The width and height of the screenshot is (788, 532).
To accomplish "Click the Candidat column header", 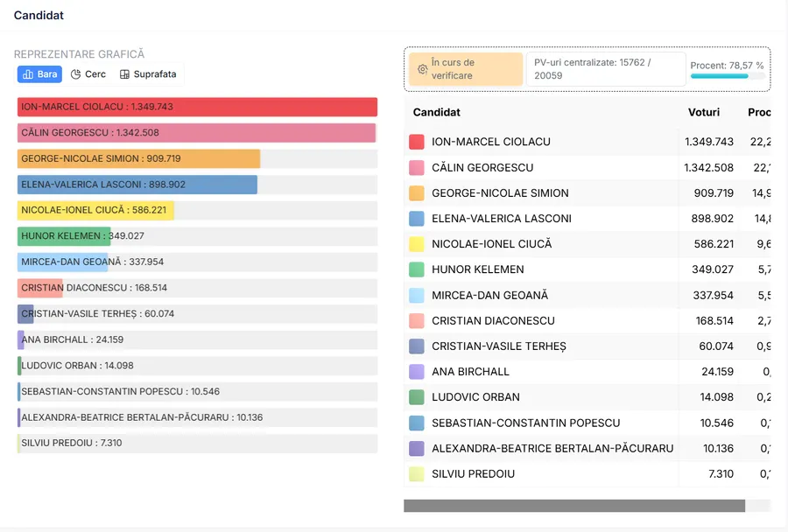I will 436,113.
